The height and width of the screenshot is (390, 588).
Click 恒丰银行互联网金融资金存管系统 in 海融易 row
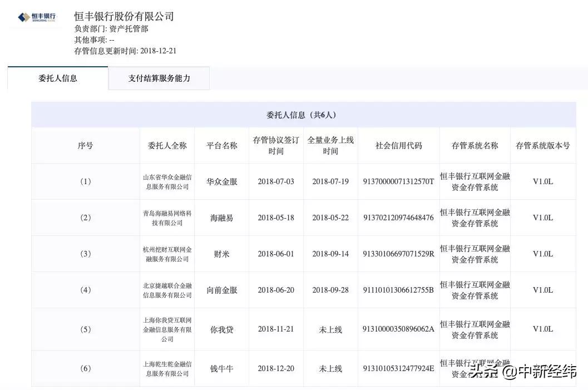[475, 218]
